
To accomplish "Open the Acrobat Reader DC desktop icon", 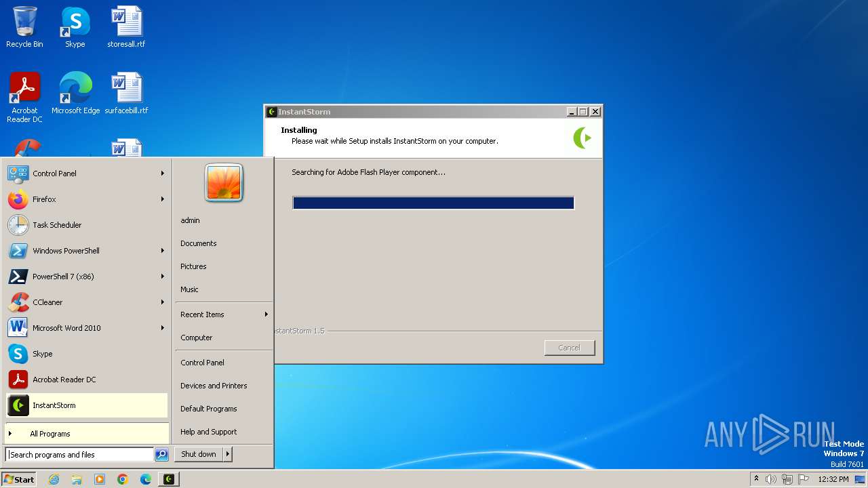I will (24, 97).
